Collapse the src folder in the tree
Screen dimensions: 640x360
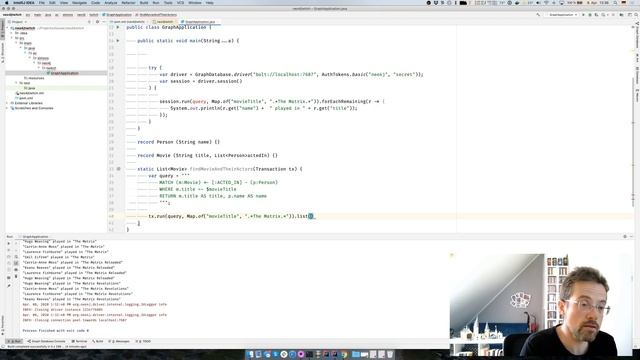pos(12,38)
